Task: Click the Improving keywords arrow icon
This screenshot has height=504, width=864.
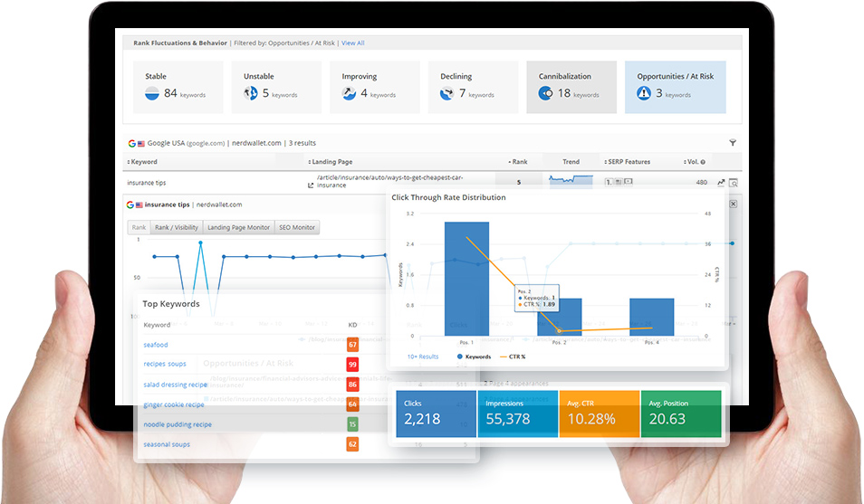Action: [349, 93]
